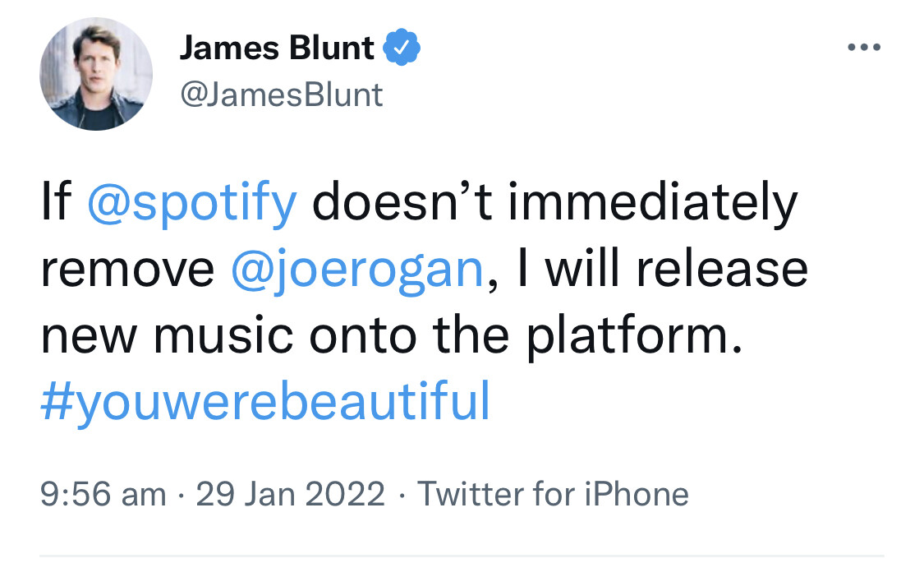Click the James Blunt display name
924x563 pixels.
277,48
